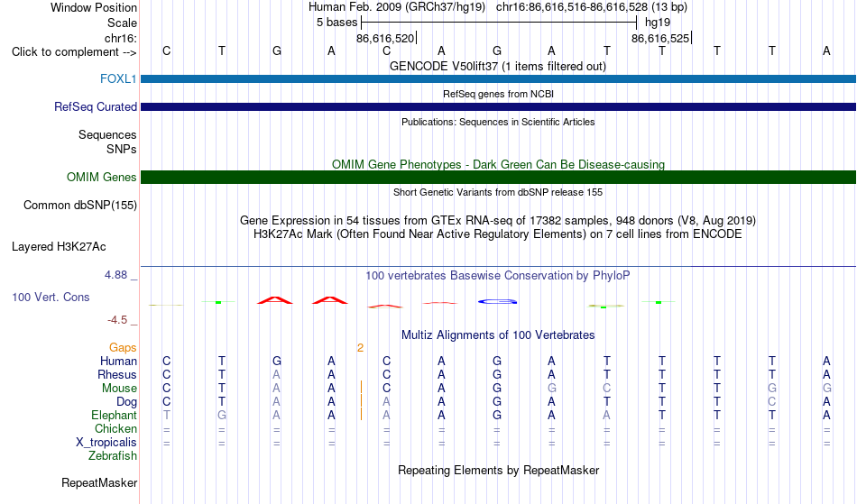Click the light blue FOXL1 gene bar

499,78
